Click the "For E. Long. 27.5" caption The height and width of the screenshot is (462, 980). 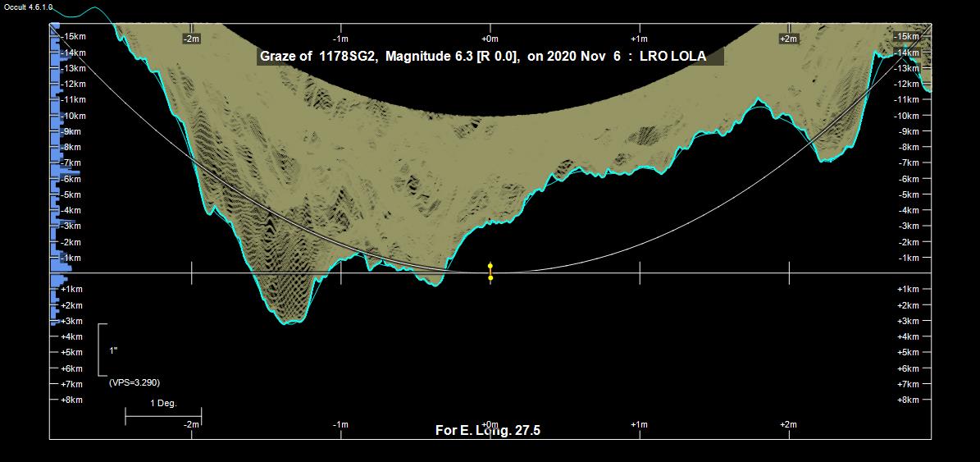(x=487, y=431)
